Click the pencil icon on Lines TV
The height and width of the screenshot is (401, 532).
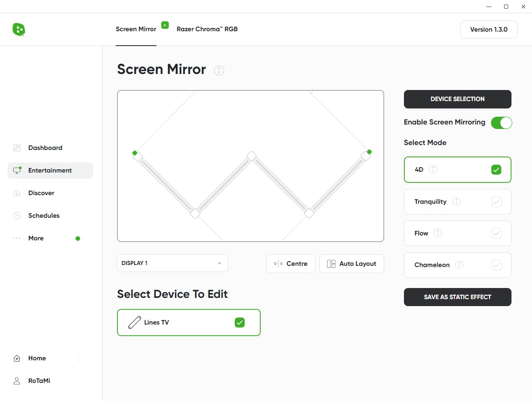(x=133, y=322)
